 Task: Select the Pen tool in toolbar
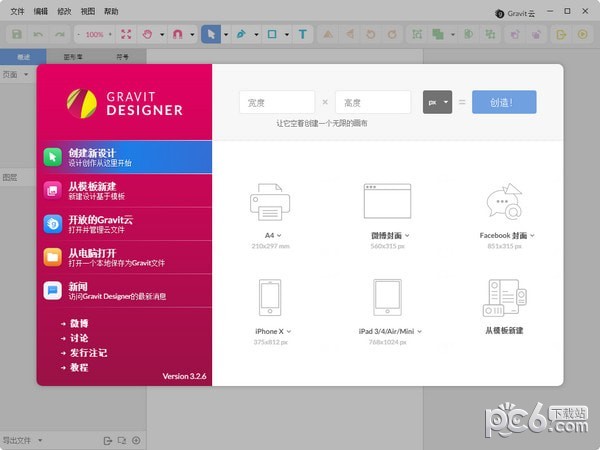(240, 34)
